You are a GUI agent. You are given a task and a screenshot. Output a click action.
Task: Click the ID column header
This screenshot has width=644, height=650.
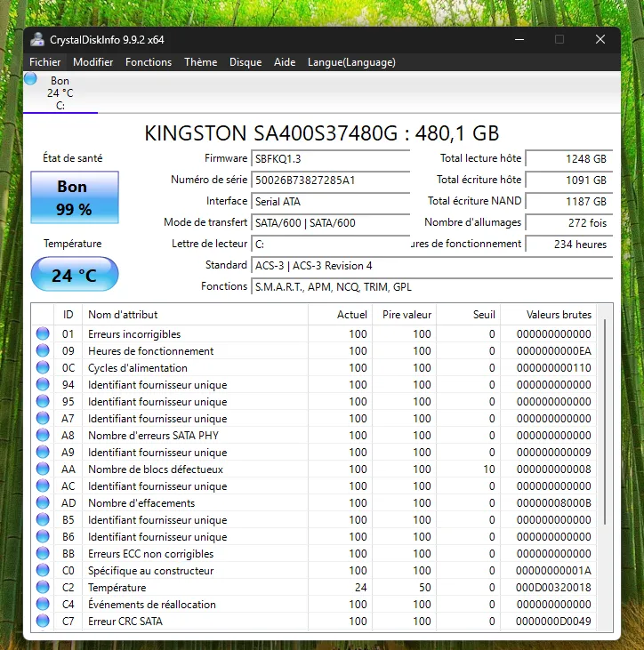(x=68, y=315)
